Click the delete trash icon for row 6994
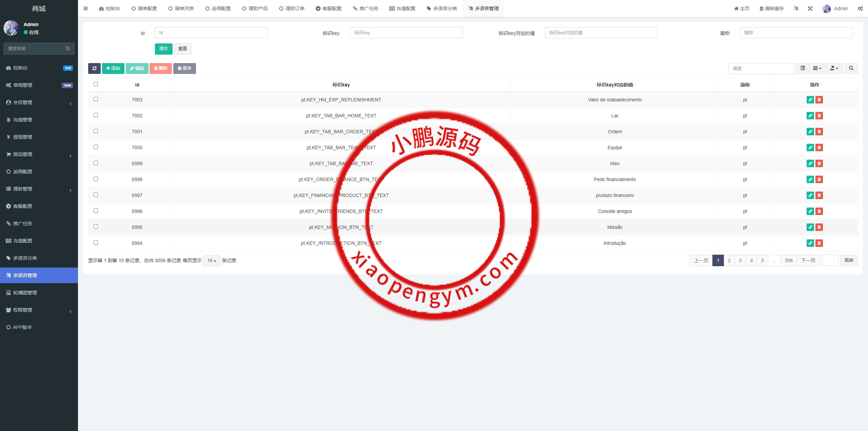 tap(820, 243)
